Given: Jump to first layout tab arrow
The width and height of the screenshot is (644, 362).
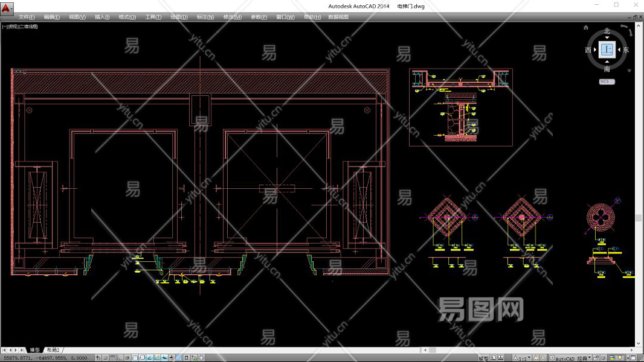Looking at the screenshot, I should point(4,350).
